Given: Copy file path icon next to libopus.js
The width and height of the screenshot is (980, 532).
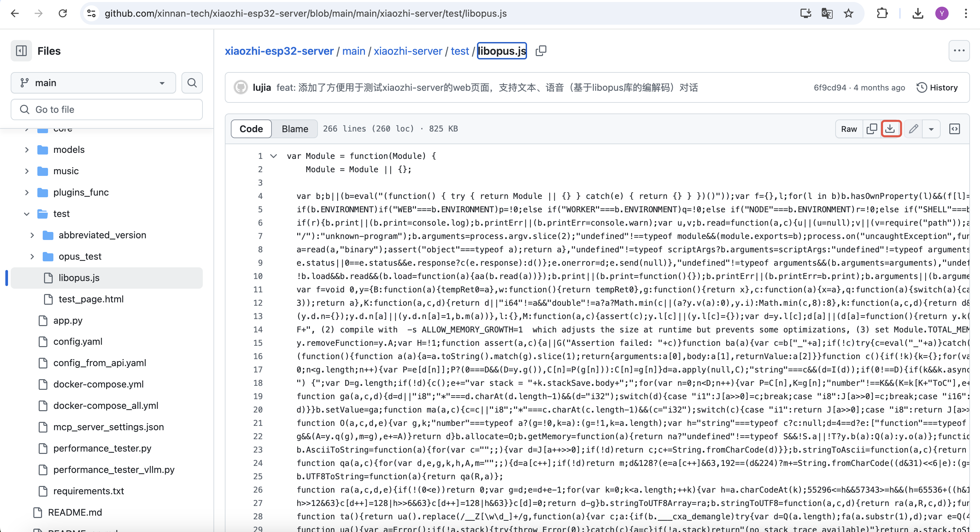Looking at the screenshot, I should tap(541, 51).
